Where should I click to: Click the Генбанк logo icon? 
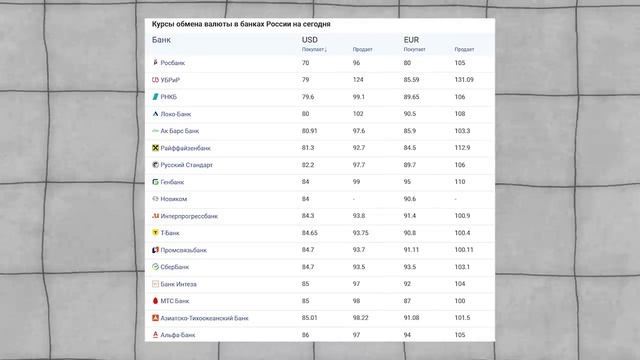(155, 182)
